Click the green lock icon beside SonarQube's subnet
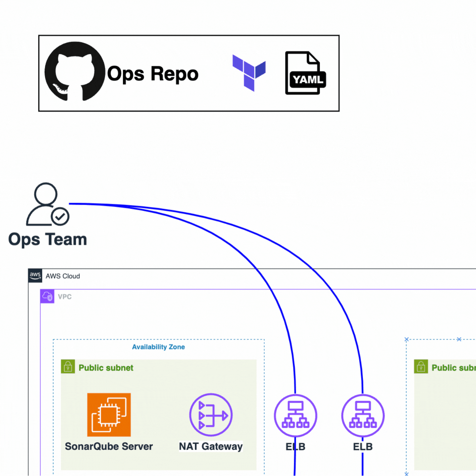476x476 pixels. [68, 367]
